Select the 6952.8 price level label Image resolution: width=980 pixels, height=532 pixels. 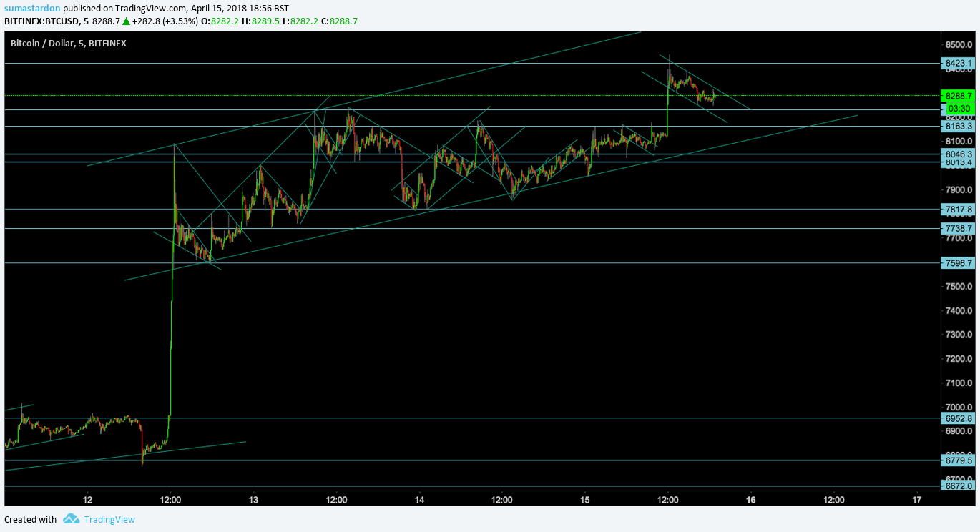[959, 418]
